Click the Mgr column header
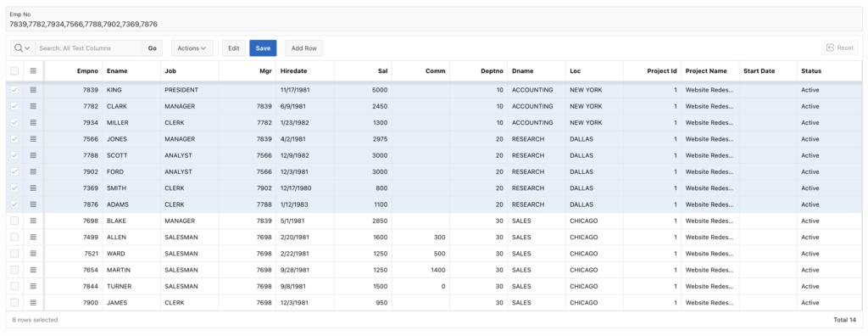The height and width of the screenshot is (336, 868). tap(247, 71)
